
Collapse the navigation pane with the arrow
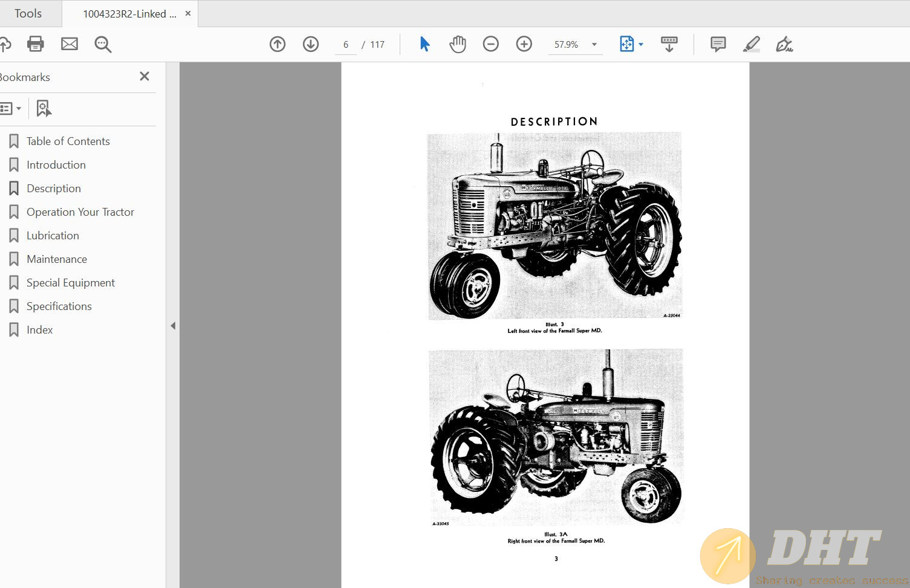click(173, 326)
